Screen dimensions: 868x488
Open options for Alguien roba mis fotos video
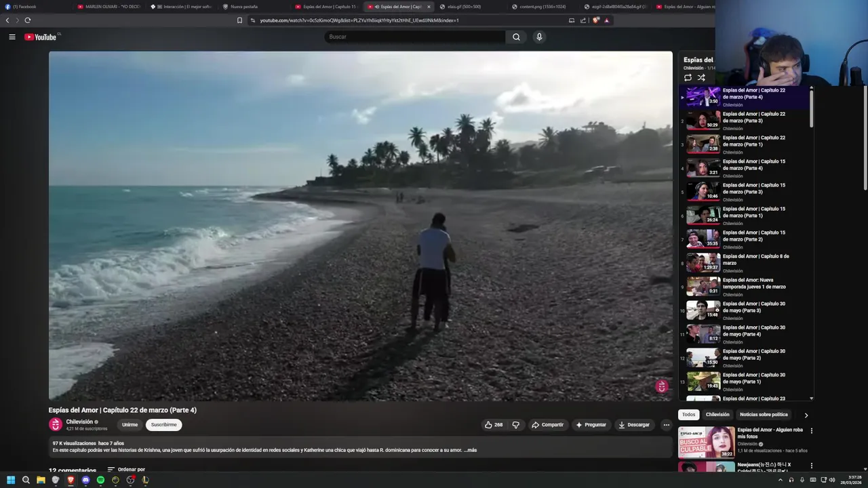point(811,430)
